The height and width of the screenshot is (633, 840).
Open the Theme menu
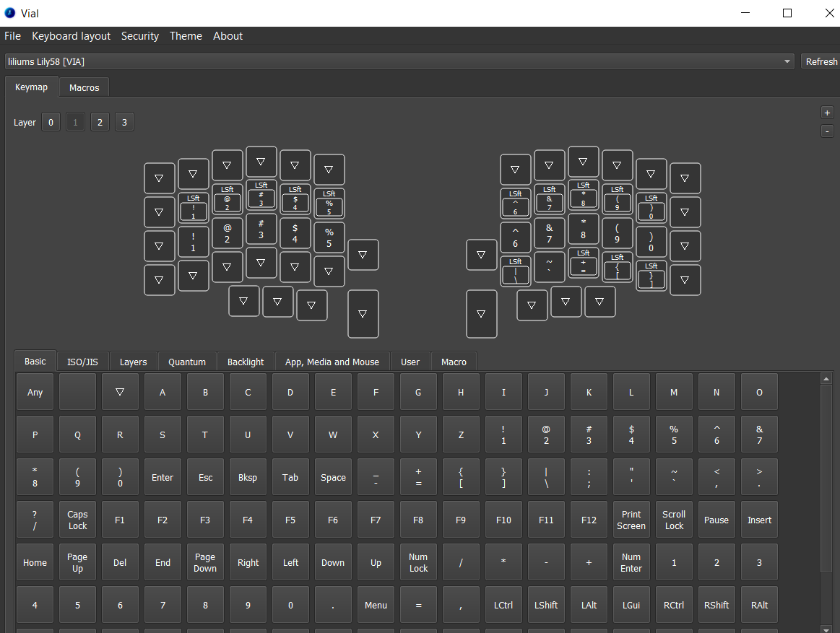[186, 36]
